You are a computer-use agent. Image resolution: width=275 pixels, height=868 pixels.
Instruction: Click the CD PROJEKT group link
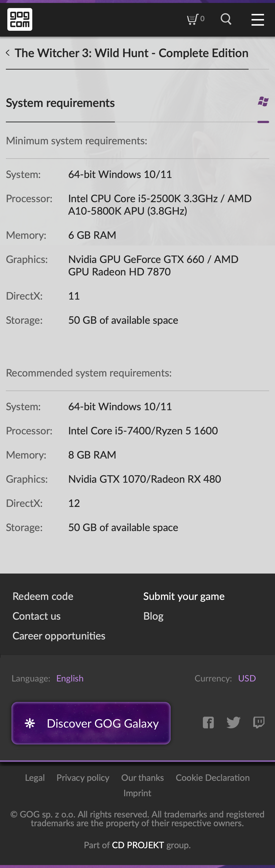point(138,845)
